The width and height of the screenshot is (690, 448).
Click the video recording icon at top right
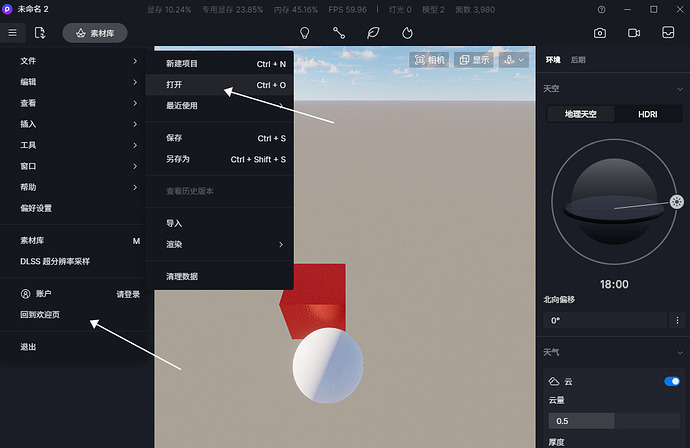pos(634,33)
